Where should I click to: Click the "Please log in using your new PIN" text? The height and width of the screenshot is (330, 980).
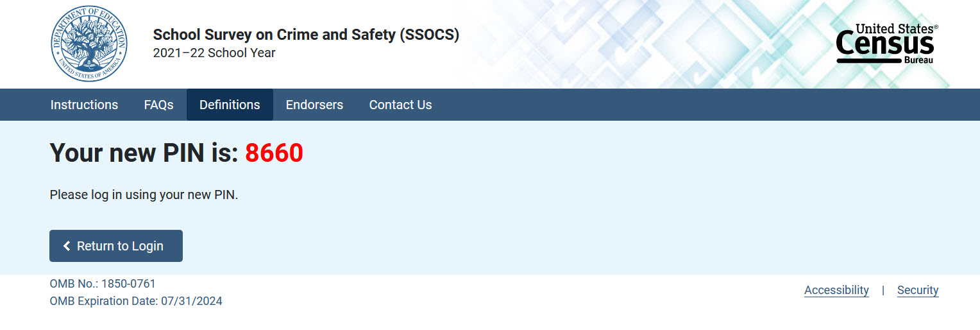click(x=144, y=195)
